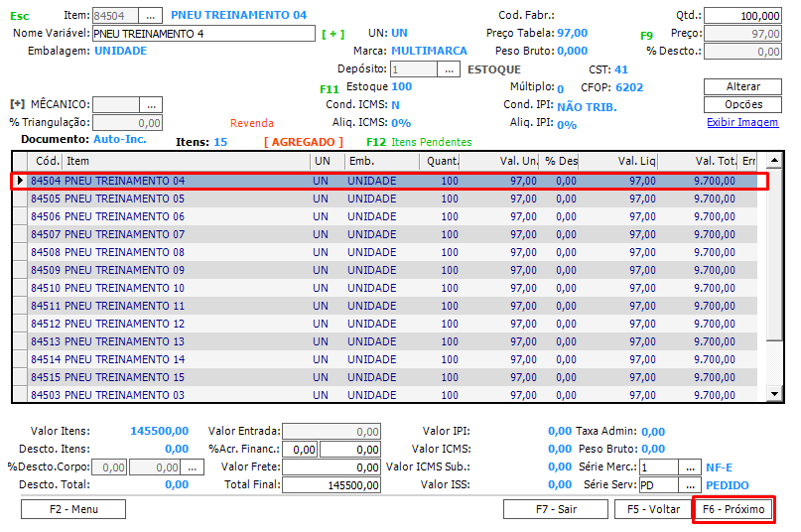Click the green [ + ] next to Nome Variável
This screenshot has width=801, height=532.
point(334,34)
